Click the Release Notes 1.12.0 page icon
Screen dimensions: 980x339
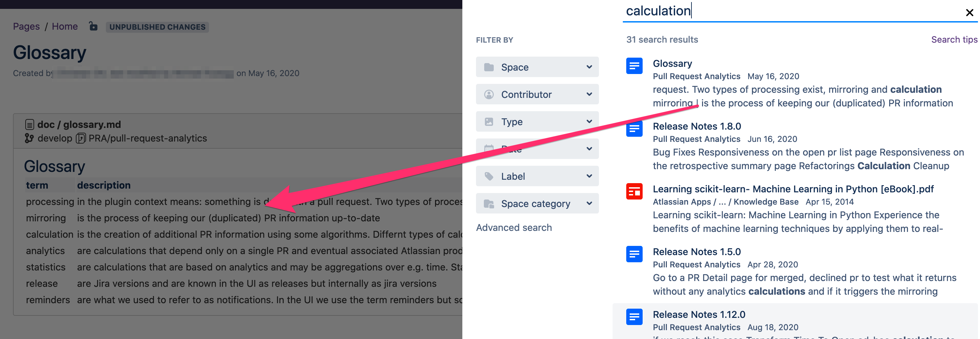click(634, 317)
